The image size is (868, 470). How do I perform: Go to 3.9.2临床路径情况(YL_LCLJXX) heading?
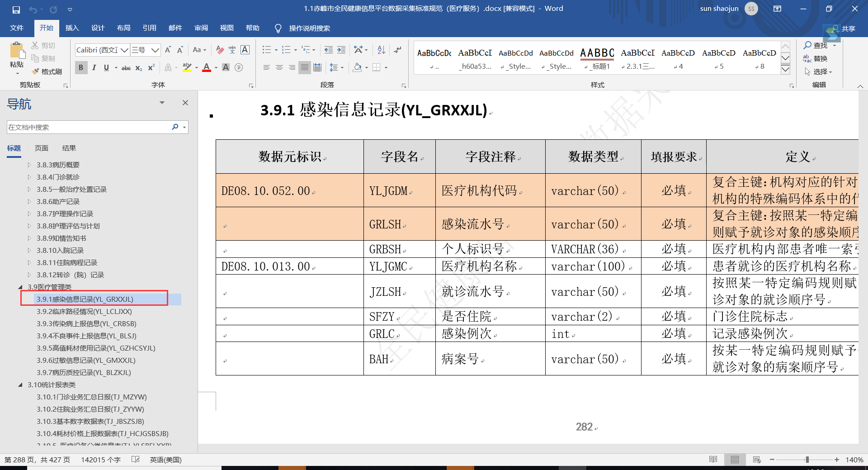(x=84, y=311)
